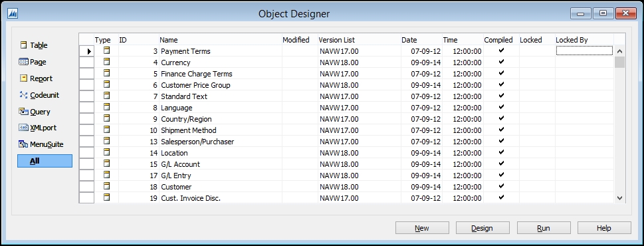
Task: Click the New button
Action: (x=422, y=228)
